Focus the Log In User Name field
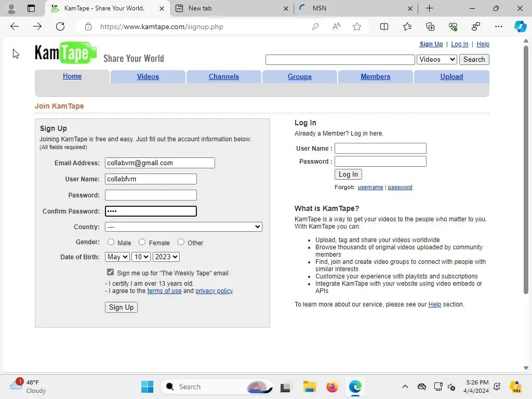This screenshot has width=532, height=399. click(380, 148)
